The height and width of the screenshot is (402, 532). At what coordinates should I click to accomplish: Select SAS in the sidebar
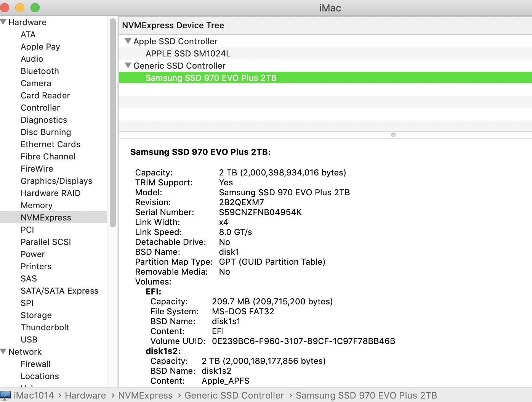(29, 278)
